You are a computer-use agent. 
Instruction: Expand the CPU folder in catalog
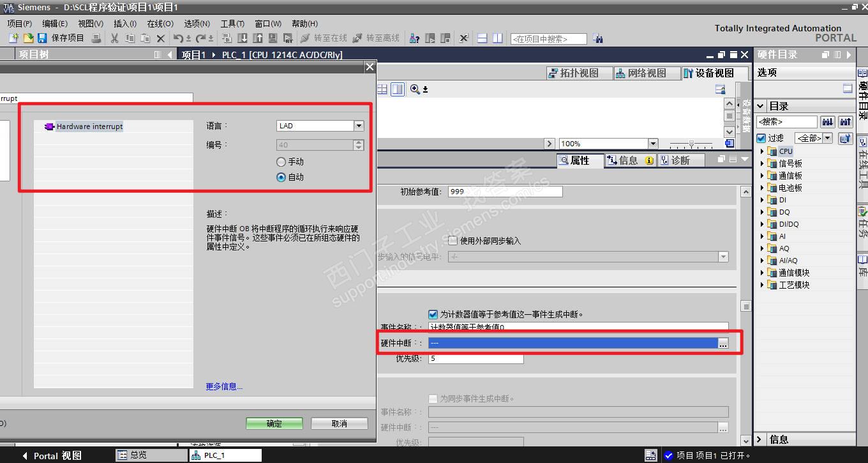click(x=762, y=151)
